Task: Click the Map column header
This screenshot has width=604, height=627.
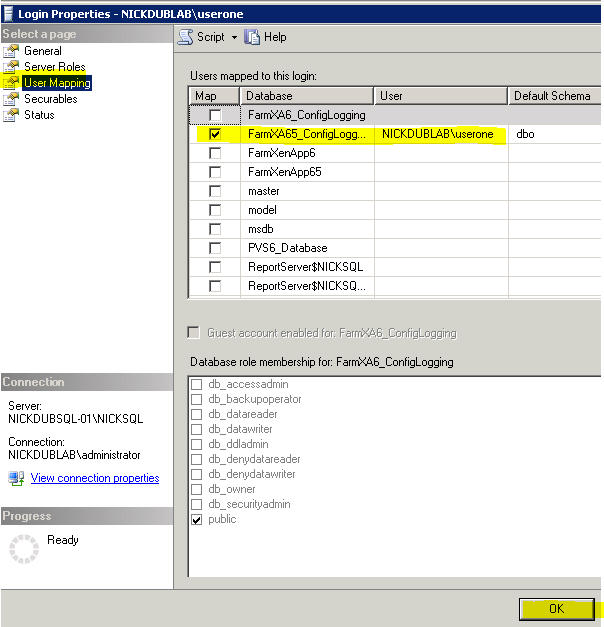Action: 214,96
